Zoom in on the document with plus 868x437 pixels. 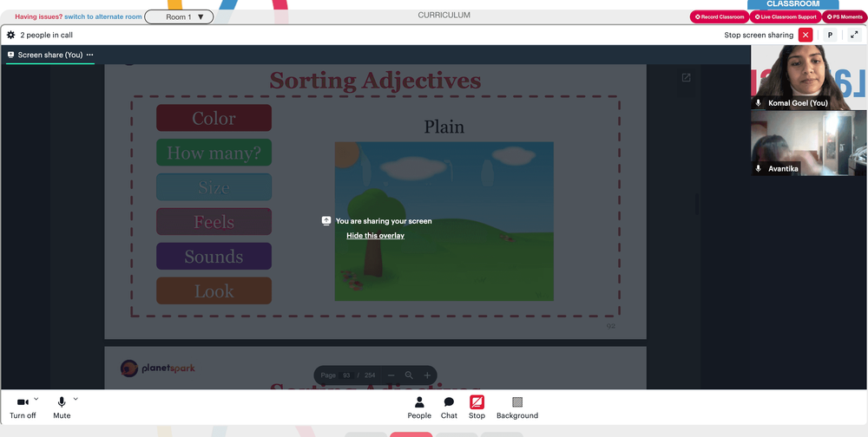tap(427, 375)
